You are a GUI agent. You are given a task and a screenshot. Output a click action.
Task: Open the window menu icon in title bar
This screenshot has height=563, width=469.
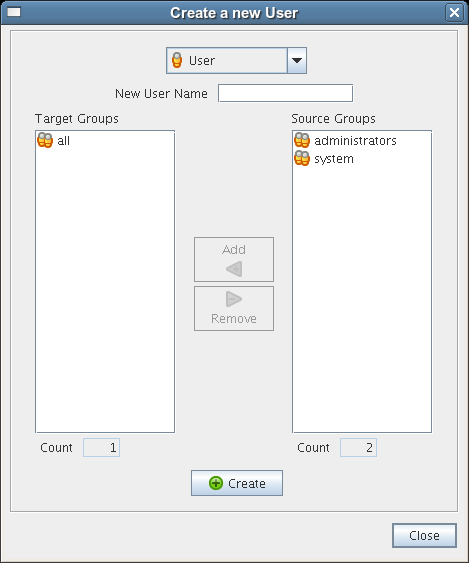14,12
